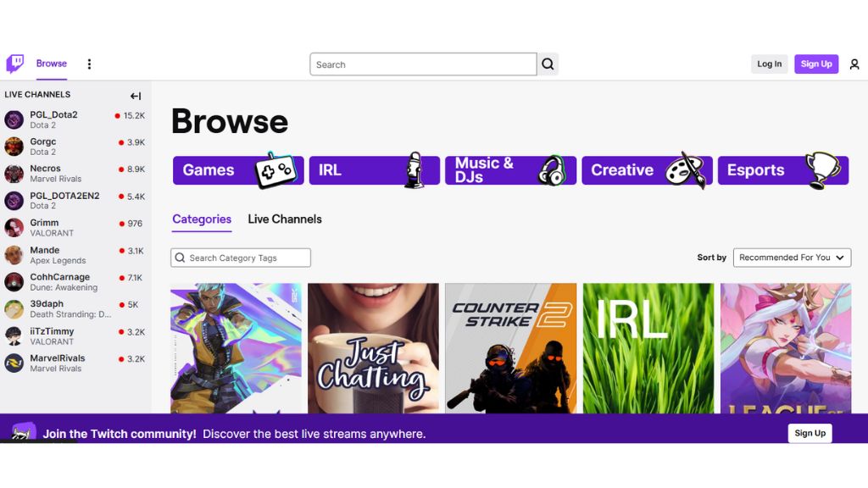Open the Counter-Strike 2 category thumbnail
Image resolution: width=868 pixels, height=488 pixels.
[x=510, y=348]
